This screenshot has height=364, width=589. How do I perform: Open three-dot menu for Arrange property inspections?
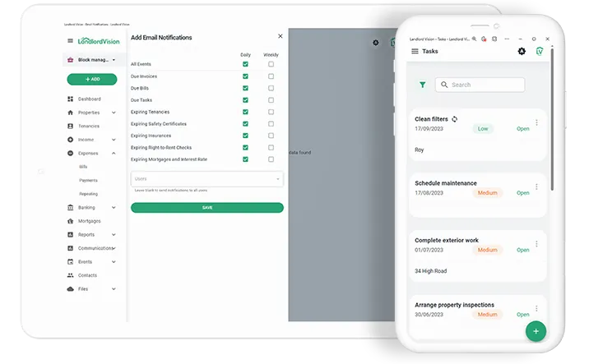click(x=536, y=308)
